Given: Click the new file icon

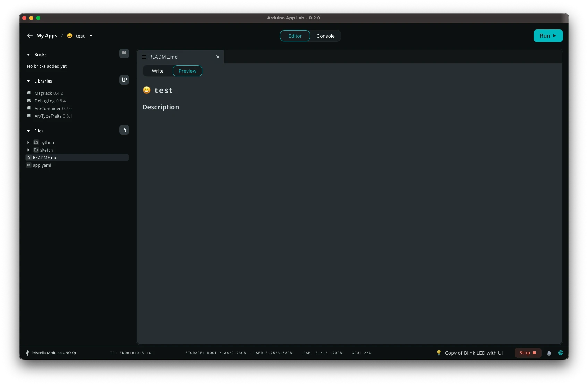Looking at the screenshot, I should click(124, 130).
